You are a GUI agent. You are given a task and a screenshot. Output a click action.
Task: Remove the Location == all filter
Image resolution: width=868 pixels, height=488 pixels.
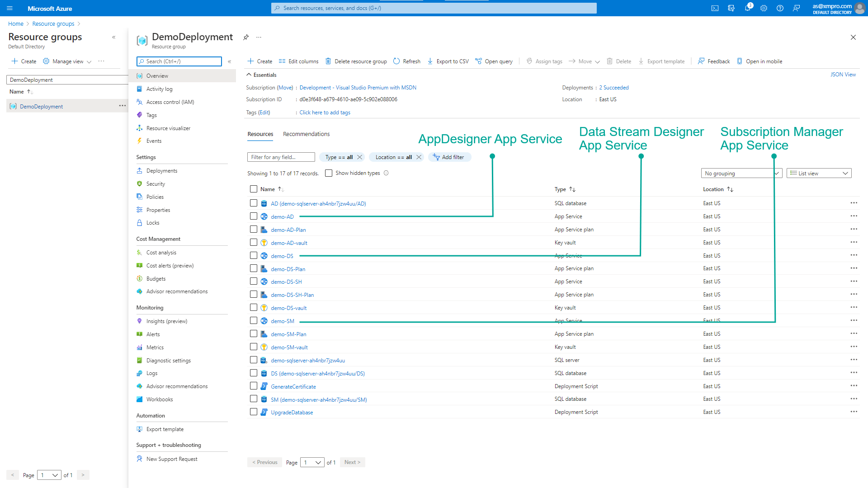[419, 157]
